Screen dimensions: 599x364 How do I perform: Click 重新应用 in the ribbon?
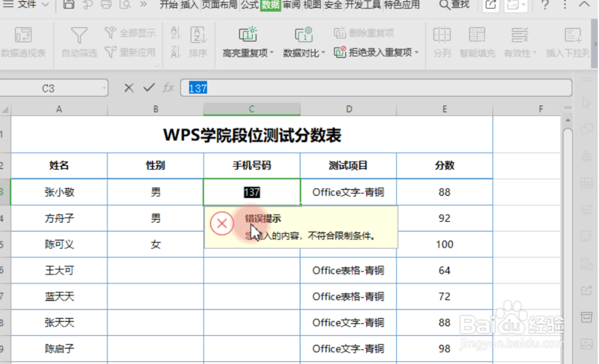130,52
